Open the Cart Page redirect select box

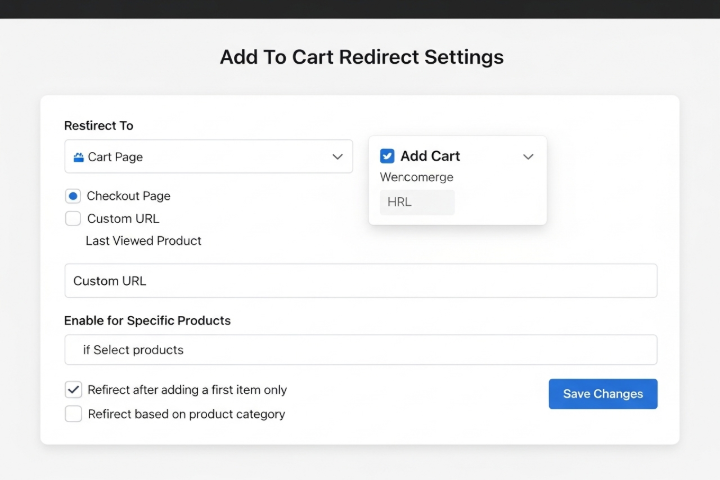208,157
